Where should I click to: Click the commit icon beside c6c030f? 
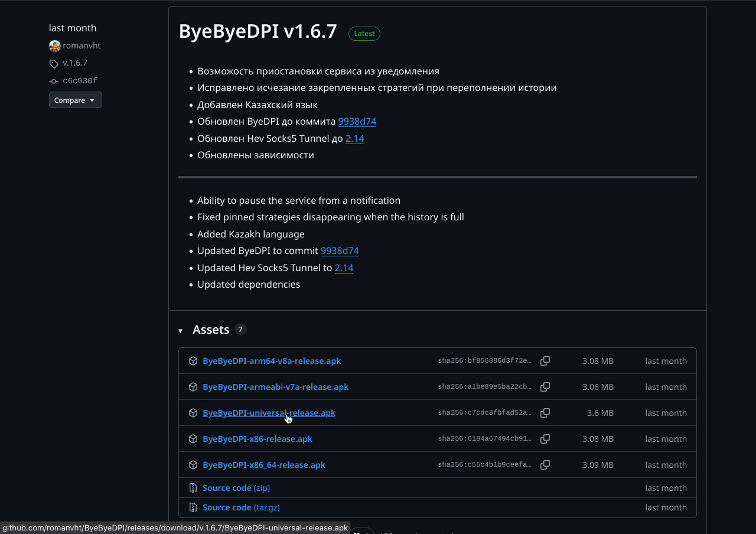tap(54, 82)
